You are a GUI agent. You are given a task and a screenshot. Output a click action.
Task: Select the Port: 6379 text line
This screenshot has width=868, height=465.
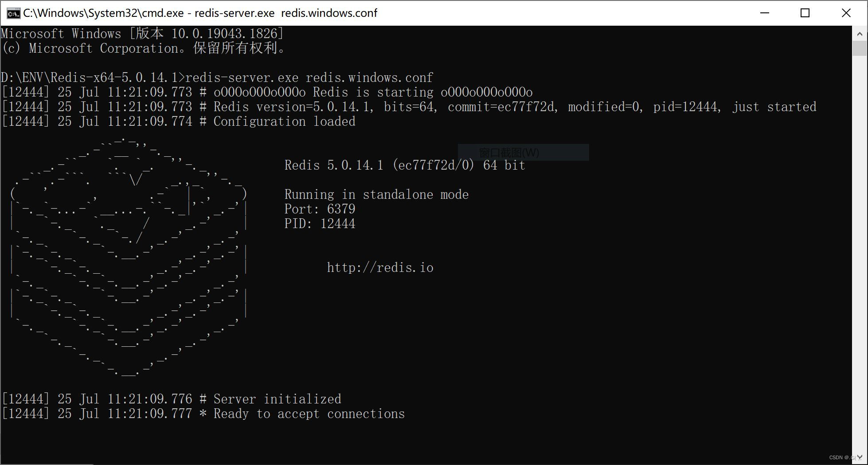click(319, 209)
